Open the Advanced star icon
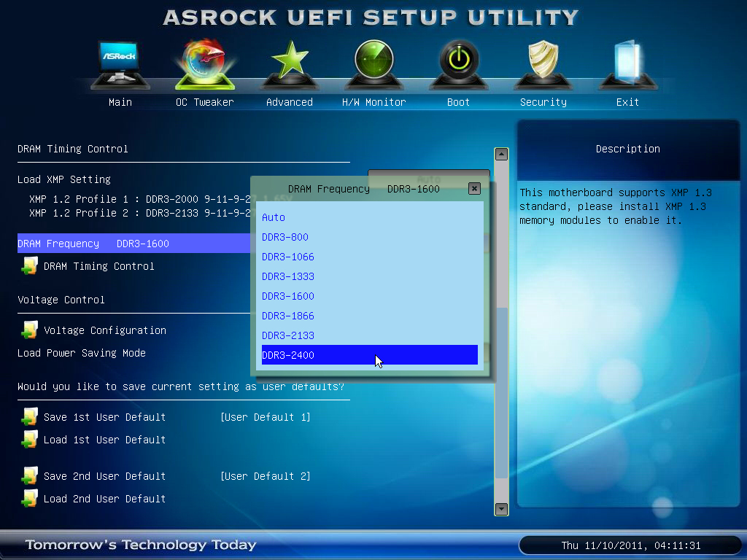Viewport: 747px width, 560px height. coord(290,65)
